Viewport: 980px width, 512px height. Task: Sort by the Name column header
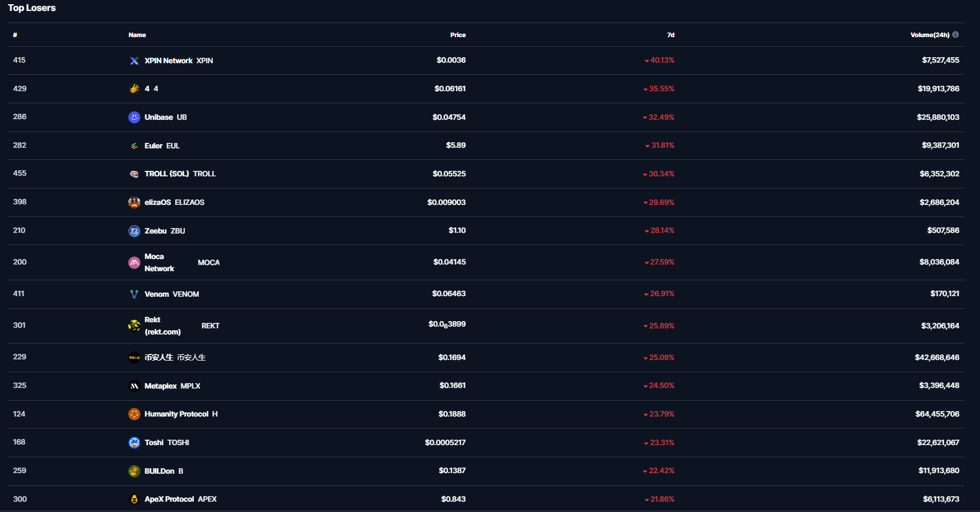click(x=137, y=35)
